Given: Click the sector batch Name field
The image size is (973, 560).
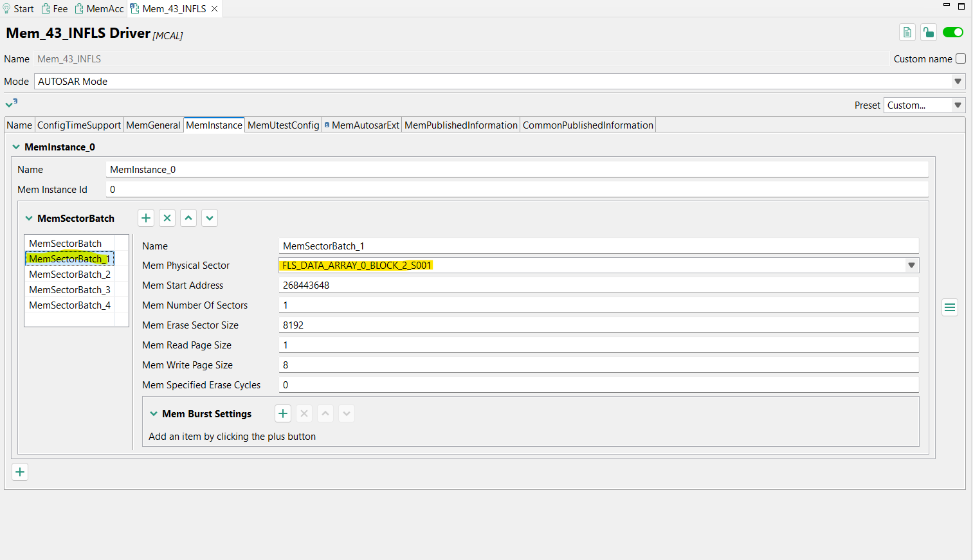Looking at the screenshot, I should click(x=599, y=246).
